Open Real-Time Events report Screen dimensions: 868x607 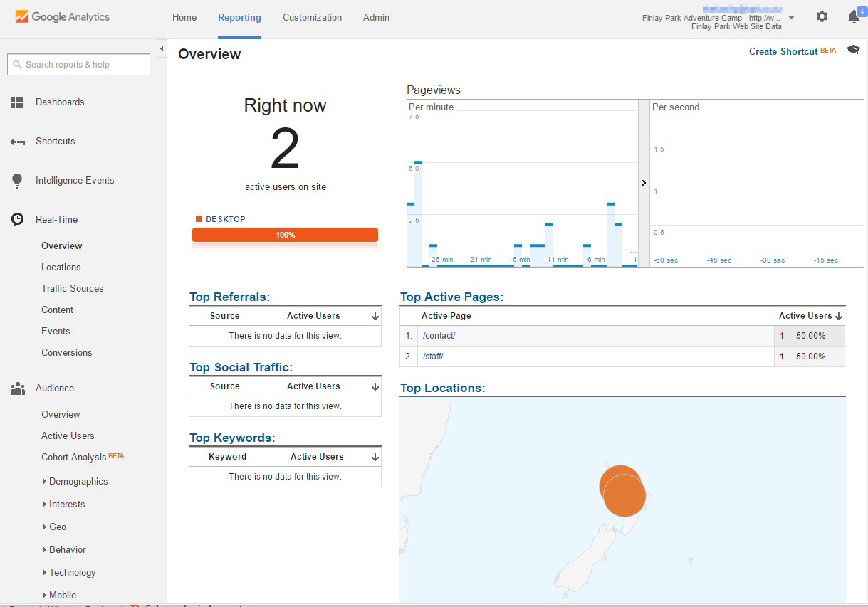[x=56, y=332]
